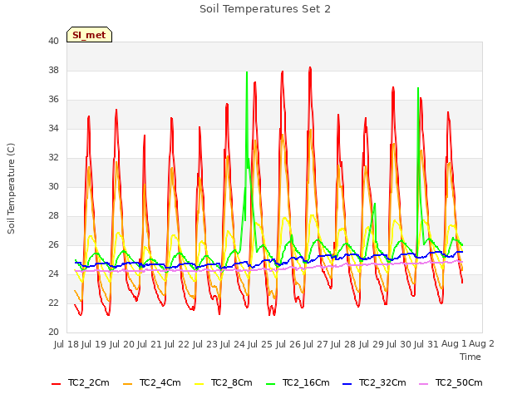Click the 32 y-axis tick label
The image size is (532, 399).
53,158
